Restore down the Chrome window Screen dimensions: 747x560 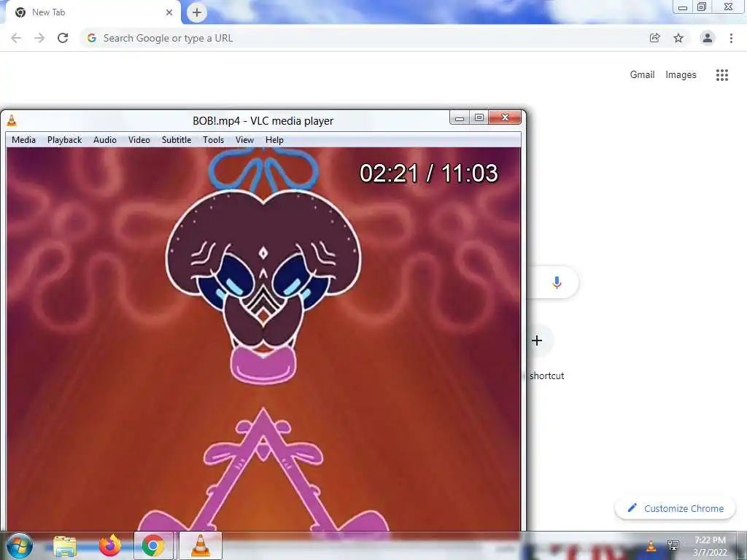tap(702, 7)
